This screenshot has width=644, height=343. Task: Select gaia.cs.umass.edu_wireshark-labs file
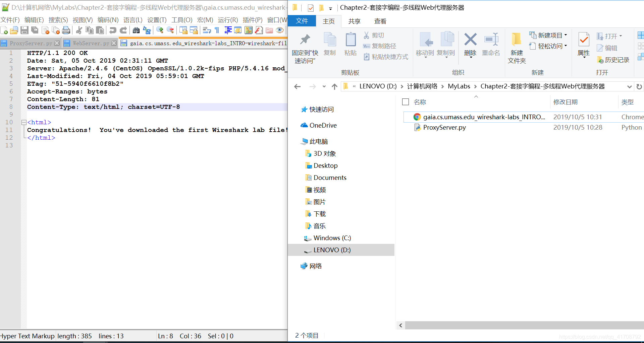coord(524,117)
